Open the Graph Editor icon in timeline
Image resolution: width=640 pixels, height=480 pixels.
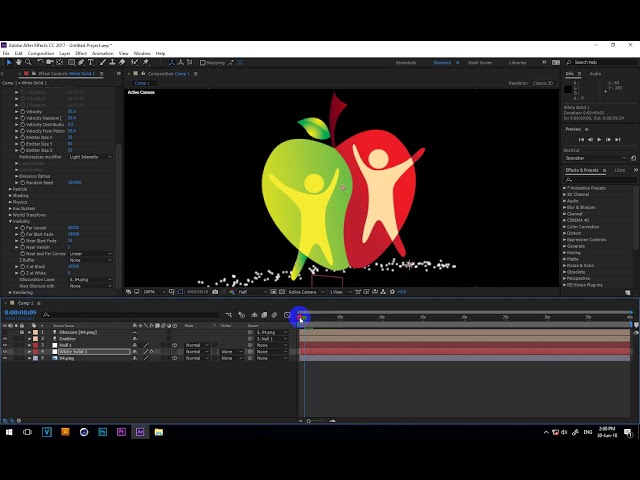[287, 315]
